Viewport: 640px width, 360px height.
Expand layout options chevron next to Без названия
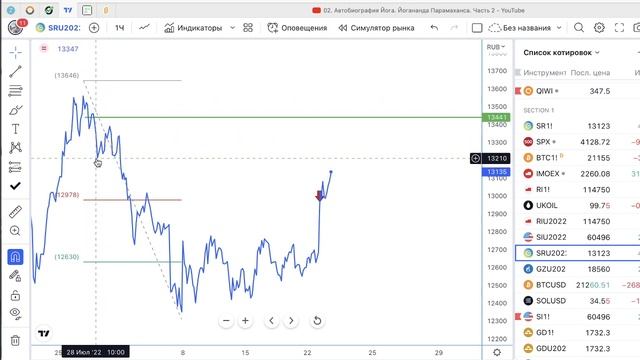coord(559,28)
